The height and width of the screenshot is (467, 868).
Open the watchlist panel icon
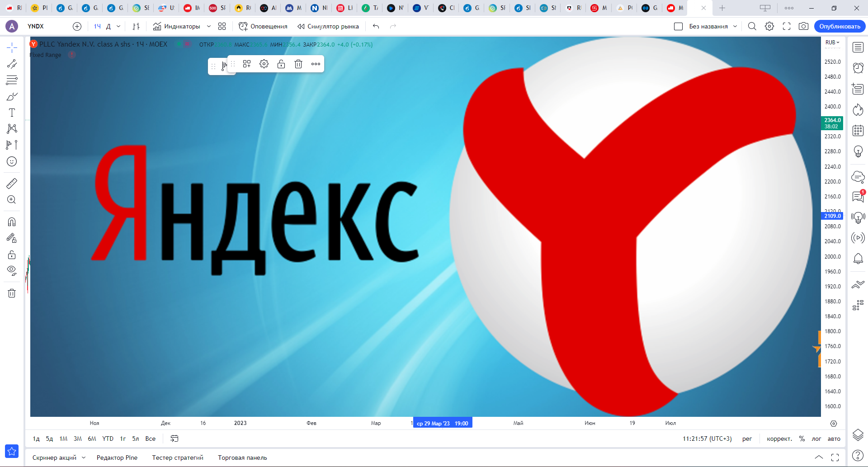(858, 47)
